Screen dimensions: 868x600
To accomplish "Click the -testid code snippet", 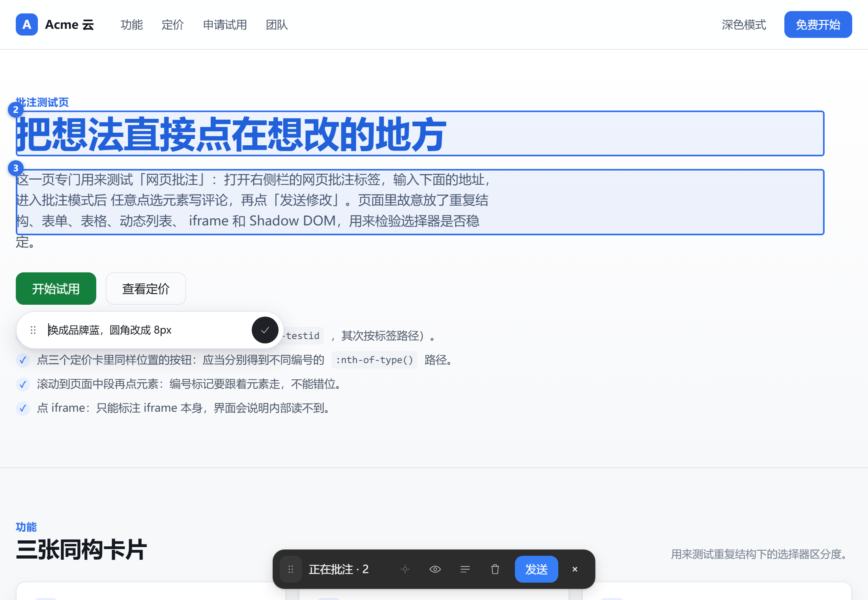I will pyautogui.click(x=302, y=336).
